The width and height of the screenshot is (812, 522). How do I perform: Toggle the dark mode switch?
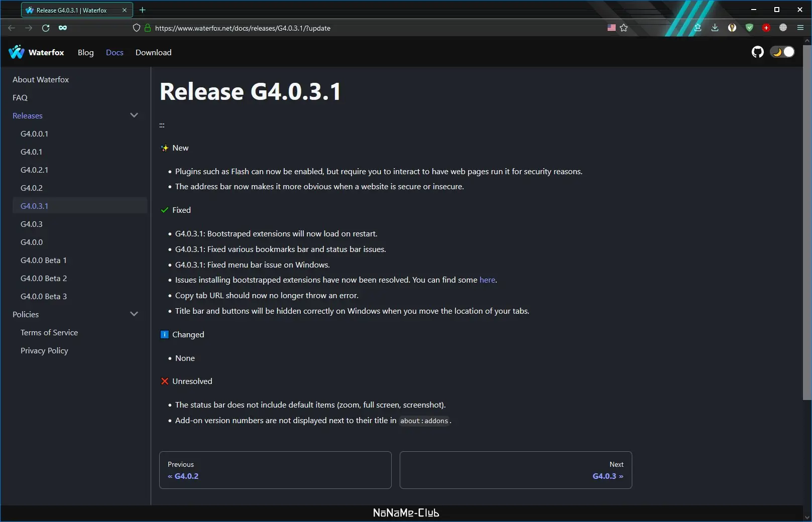pos(782,52)
